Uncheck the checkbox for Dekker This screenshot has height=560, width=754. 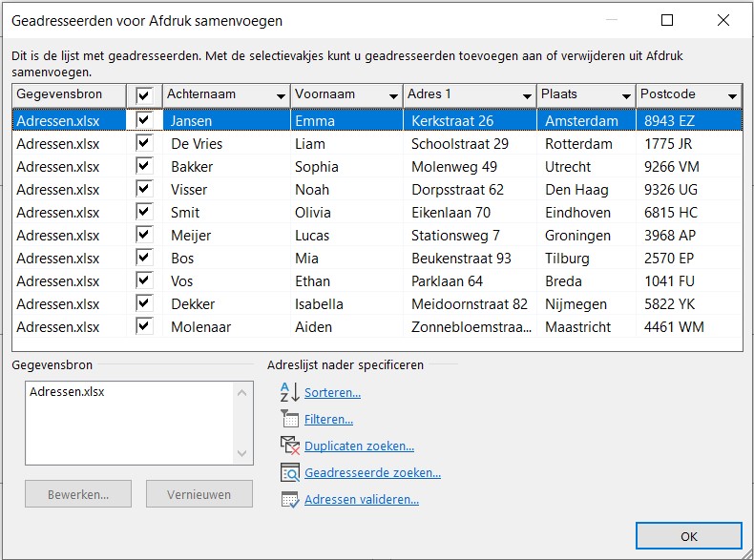click(144, 303)
